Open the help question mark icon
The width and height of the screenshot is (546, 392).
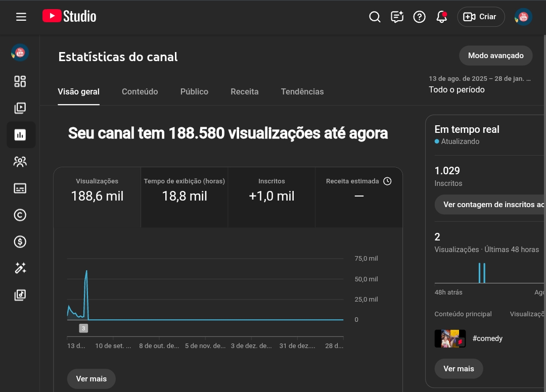click(x=419, y=17)
